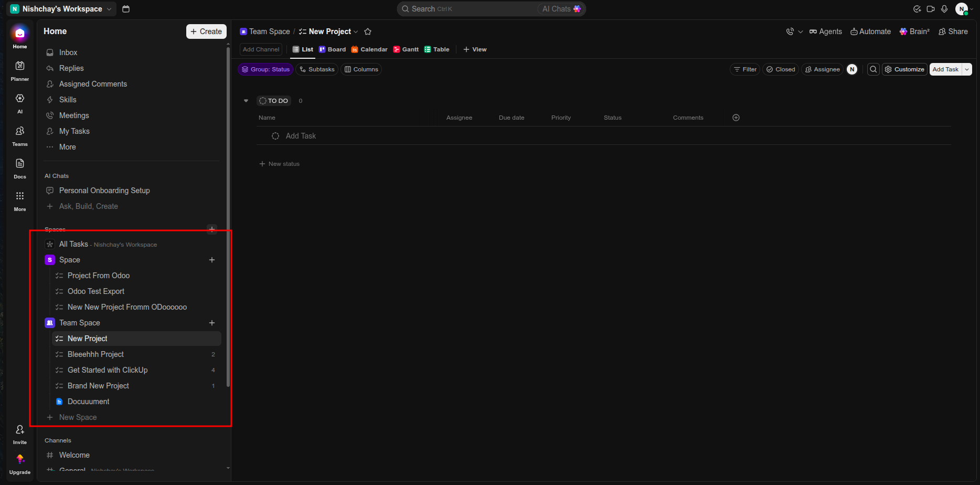The image size is (980, 485).
Task: Open the AI icon in sidebar
Action: 20,103
